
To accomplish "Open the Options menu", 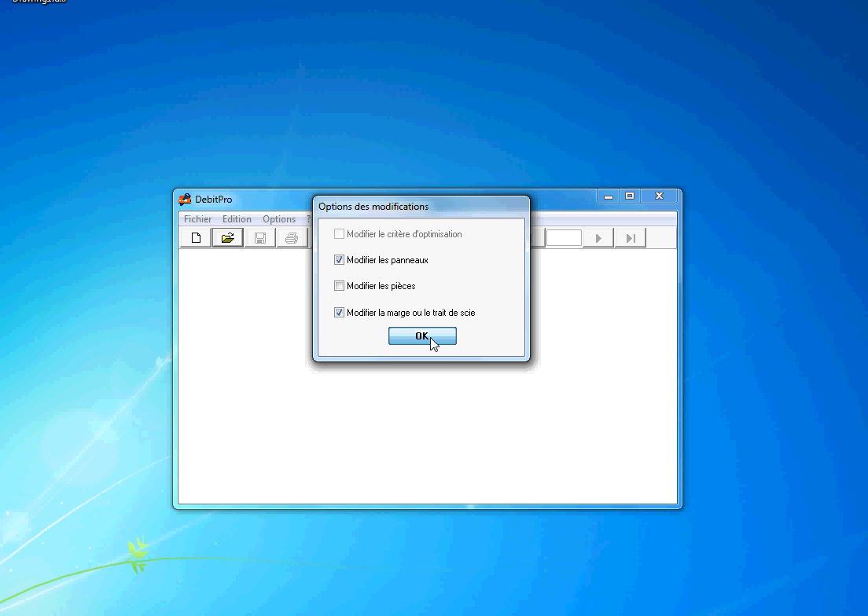I will click(279, 219).
